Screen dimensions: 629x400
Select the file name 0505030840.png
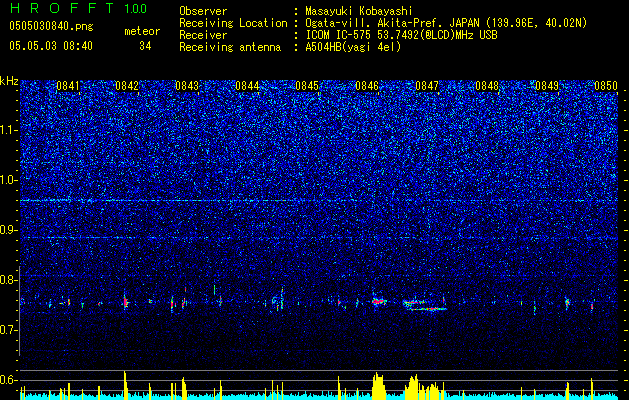pos(51,26)
